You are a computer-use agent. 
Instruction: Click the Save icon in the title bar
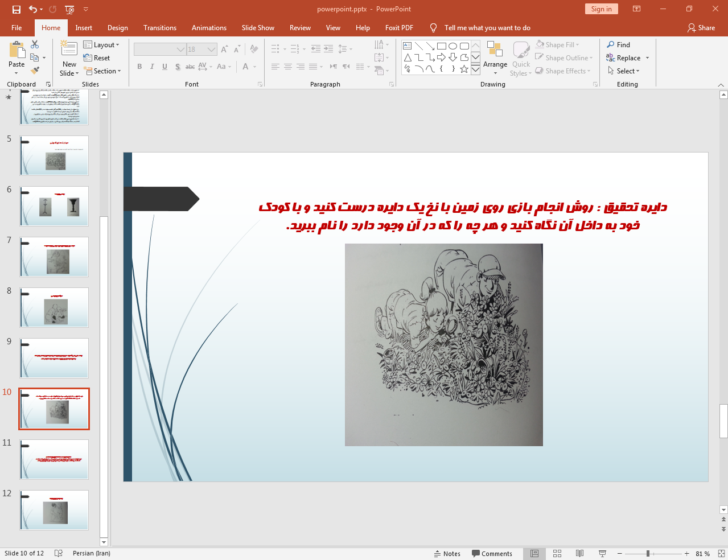16,9
